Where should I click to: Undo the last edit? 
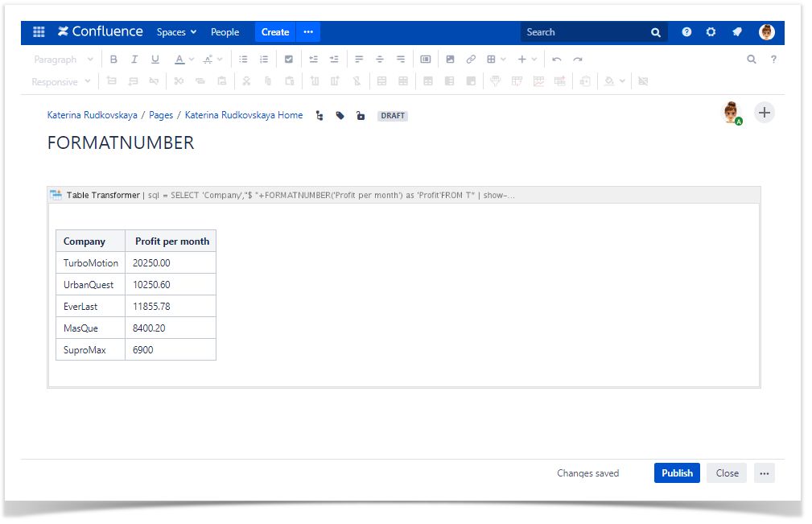(557, 60)
